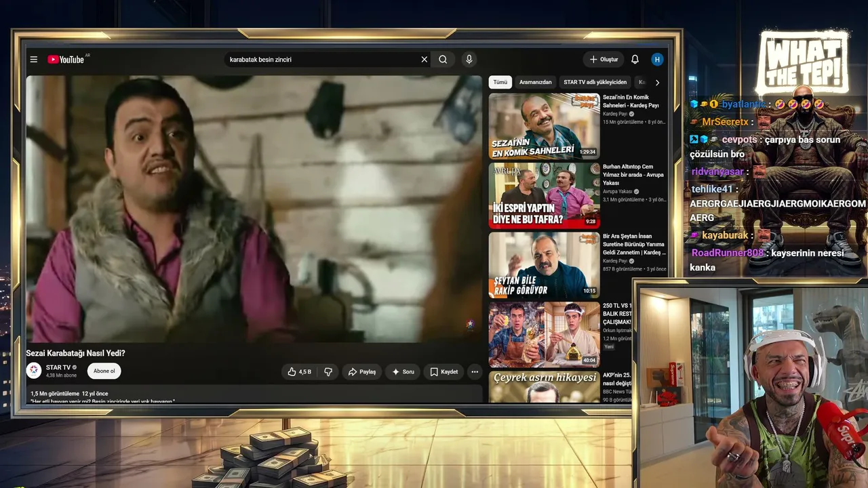Click chat username 'ridvanyasar'
The height and width of the screenshot is (488, 868).
tap(717, 171)
